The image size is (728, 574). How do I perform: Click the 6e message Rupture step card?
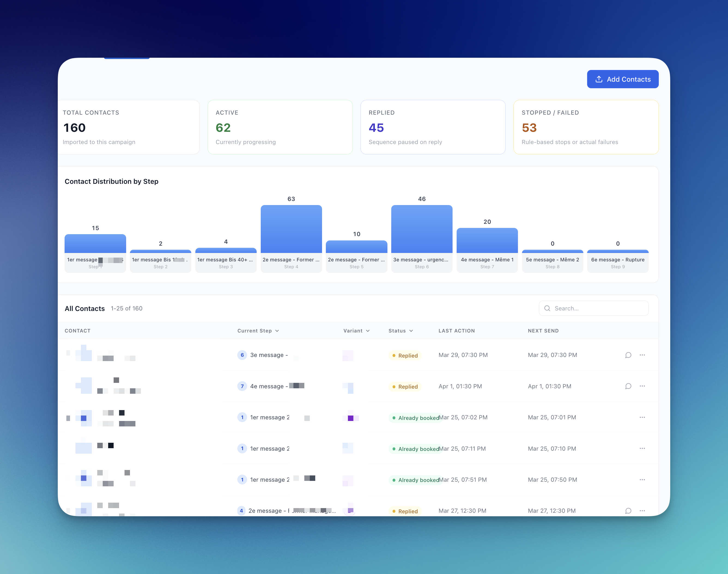[x=617, y=263]
